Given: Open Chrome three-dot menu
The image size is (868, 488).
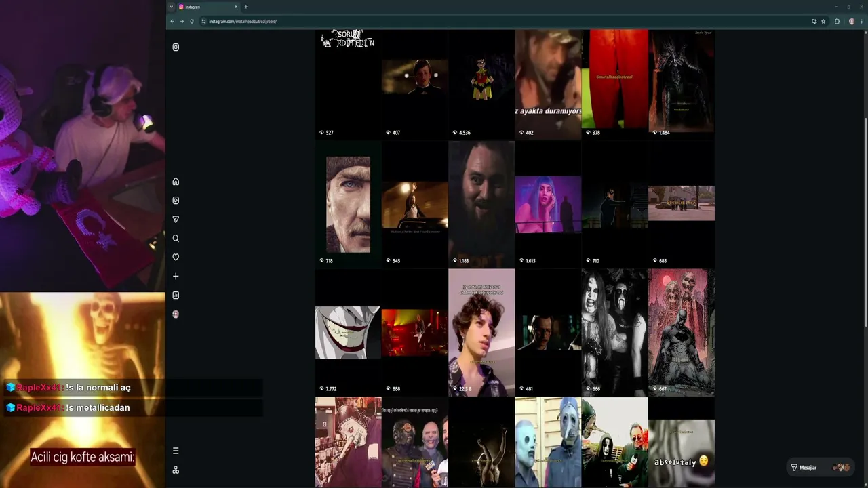Looking at the screenshot, I should pyautogui.click(x=862, y=22).
